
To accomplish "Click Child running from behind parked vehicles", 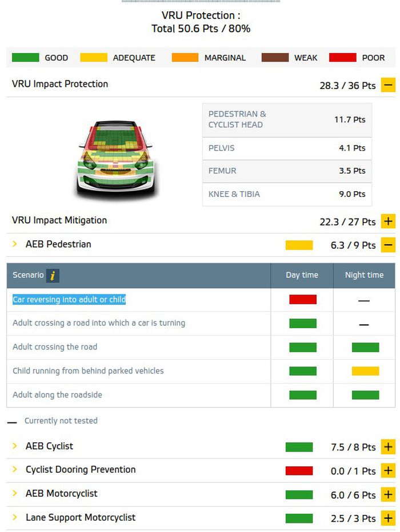I will 88,371.
